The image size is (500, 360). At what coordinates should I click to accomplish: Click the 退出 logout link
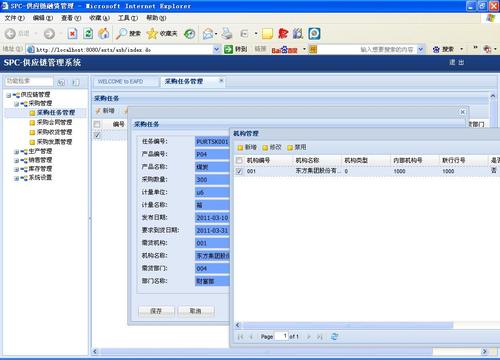pyautogui.click(x=457, y=62)
